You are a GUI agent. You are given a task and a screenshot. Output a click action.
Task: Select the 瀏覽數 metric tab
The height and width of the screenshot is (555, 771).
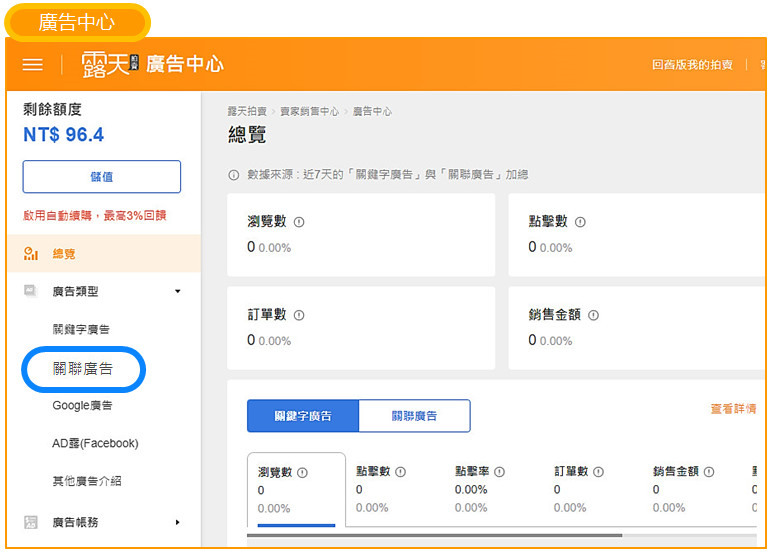tap(296, 490)
